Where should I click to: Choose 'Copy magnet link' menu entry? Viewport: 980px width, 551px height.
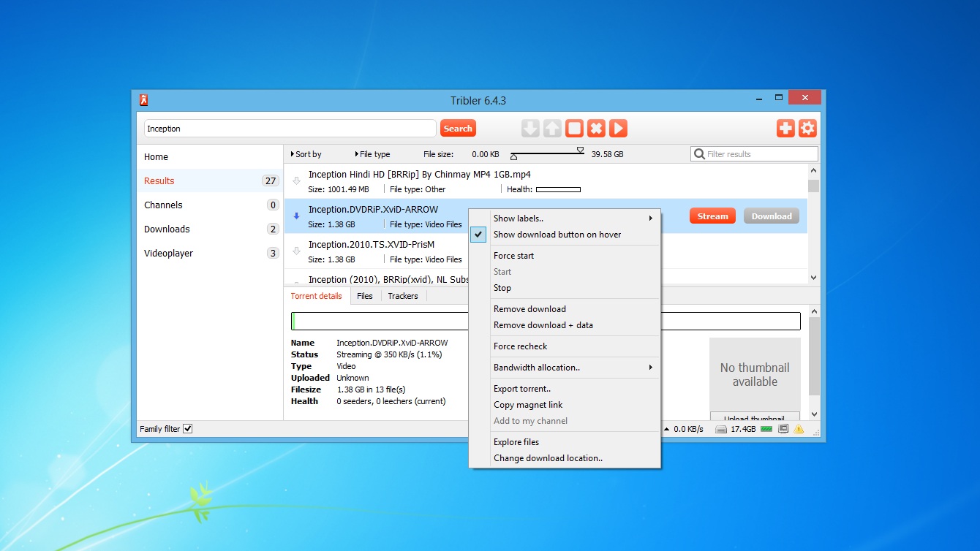point(565,405)
